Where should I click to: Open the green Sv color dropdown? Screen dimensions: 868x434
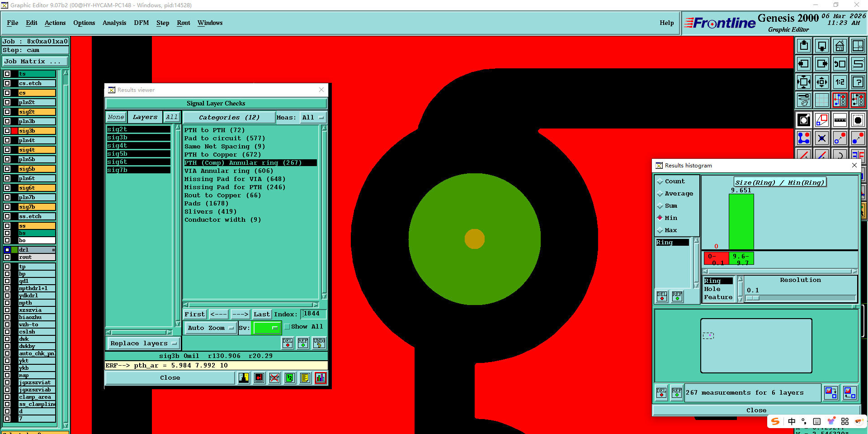[x=267, y=328]
